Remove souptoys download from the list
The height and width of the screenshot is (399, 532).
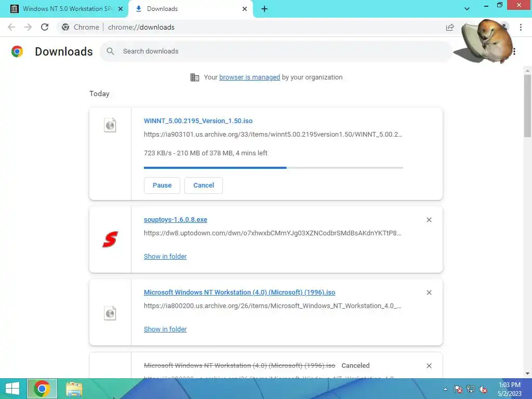point(429,220)
